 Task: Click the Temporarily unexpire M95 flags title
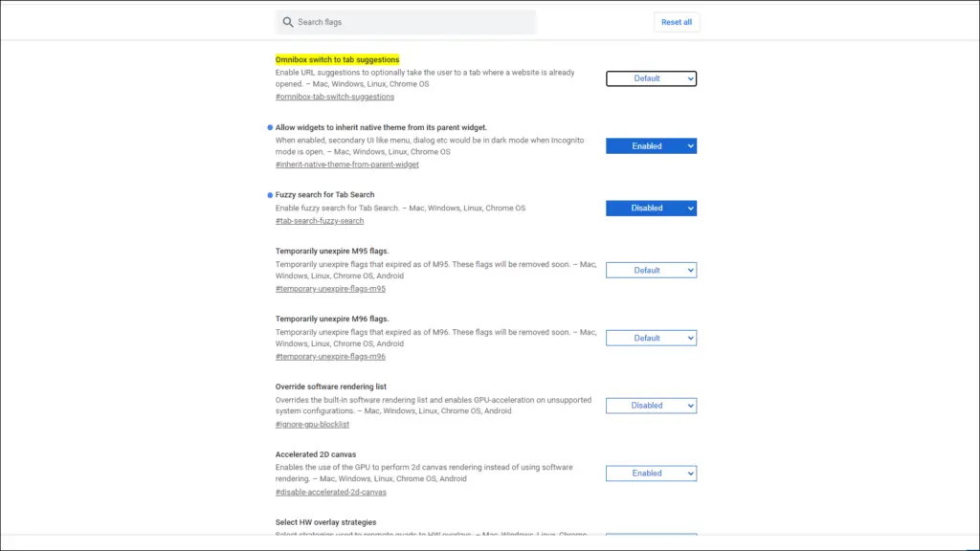pos(332,252)
